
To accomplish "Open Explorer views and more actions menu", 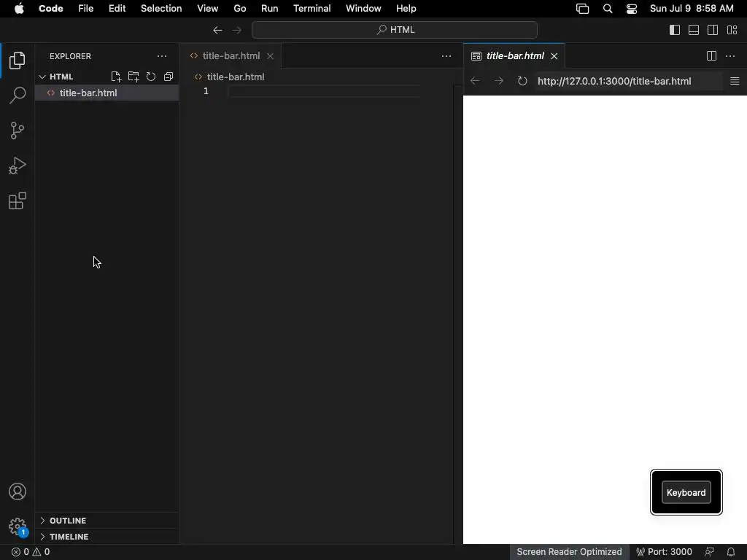I will pyautogui.click(x=162, y=56).
